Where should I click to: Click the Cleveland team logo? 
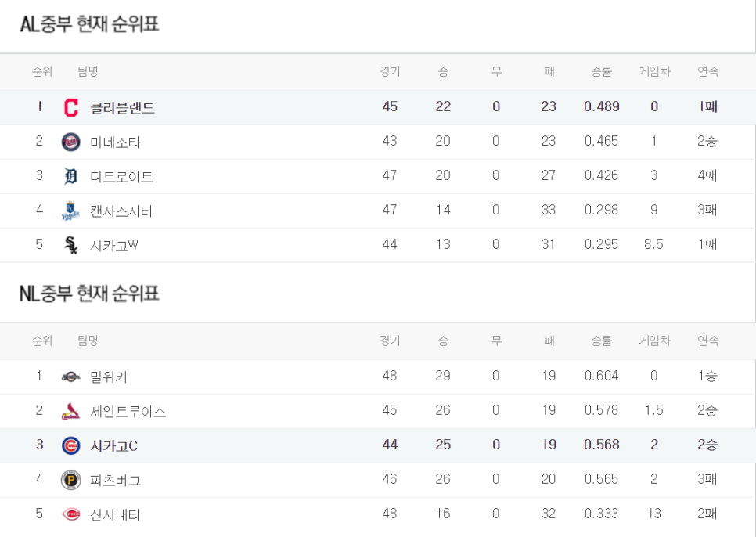point(71,107)
